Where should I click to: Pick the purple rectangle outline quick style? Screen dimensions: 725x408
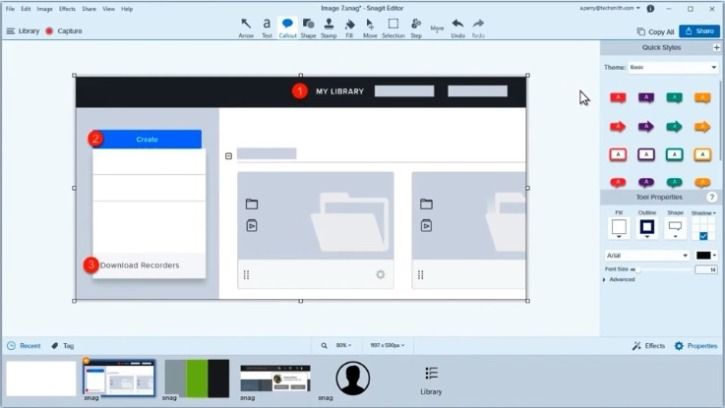click(x=646, y=155)
